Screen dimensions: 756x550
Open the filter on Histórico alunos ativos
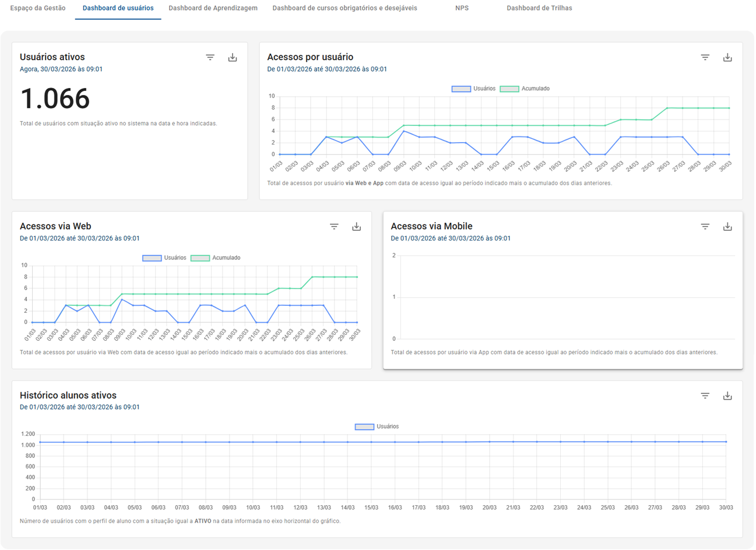(705, 395)
